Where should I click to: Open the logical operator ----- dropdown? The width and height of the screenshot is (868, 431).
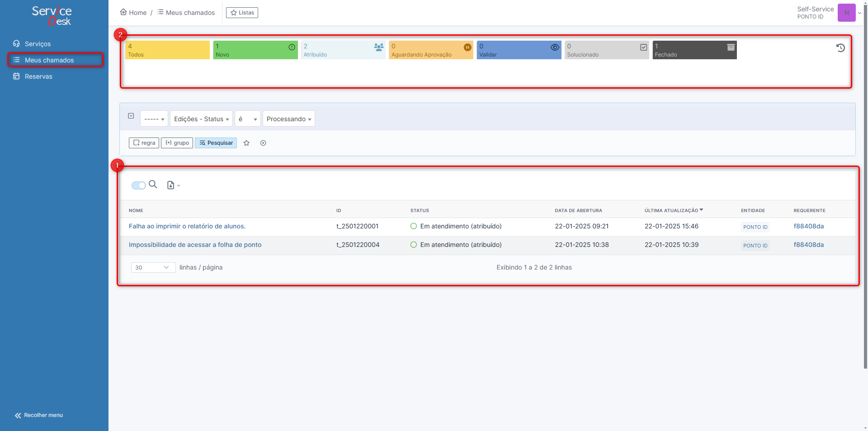click(154, 119)
